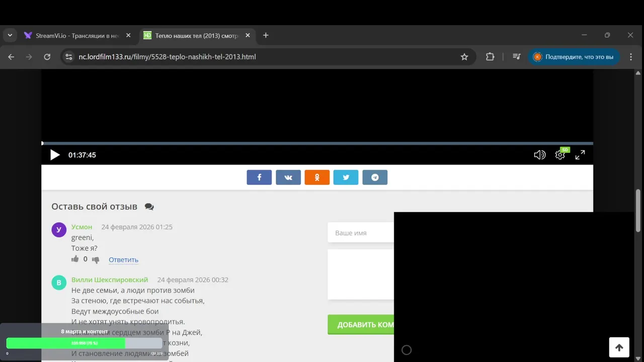Reload the current page
The width and height of the screenshot is (644, 362).
point(47,57)
